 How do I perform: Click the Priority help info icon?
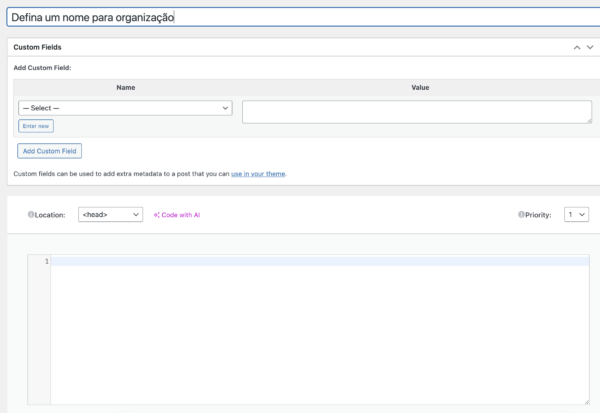click(x=521, y=214)
